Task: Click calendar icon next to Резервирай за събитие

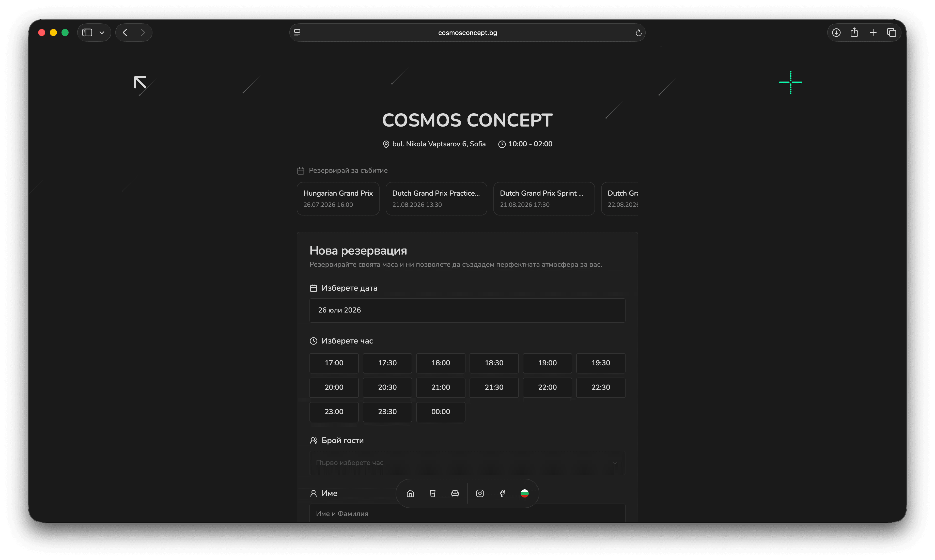Action: (301, 170)
